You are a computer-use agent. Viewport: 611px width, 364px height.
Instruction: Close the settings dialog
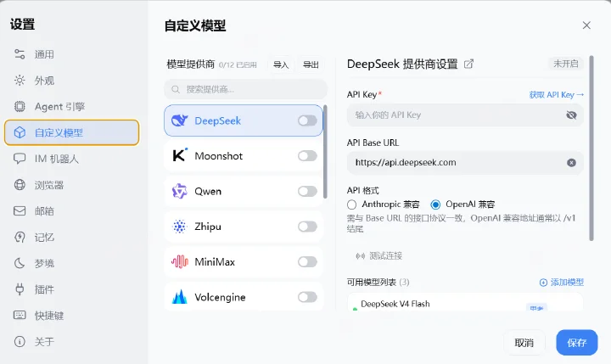click(586, 25)
